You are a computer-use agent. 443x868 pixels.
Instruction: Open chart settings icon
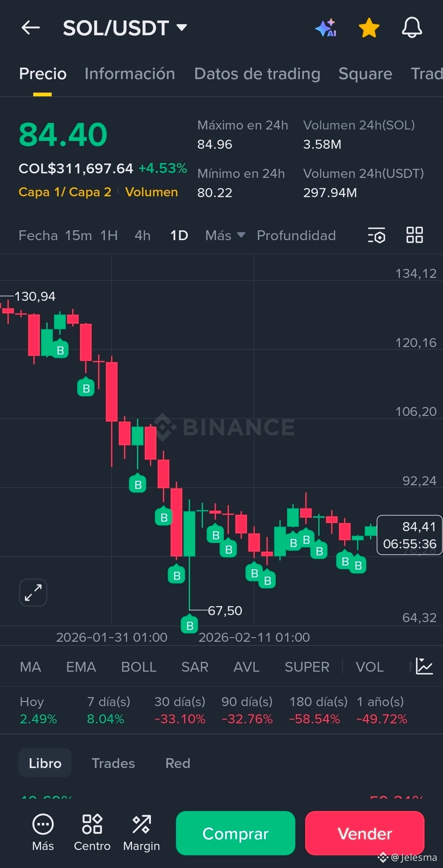(377, 235)
